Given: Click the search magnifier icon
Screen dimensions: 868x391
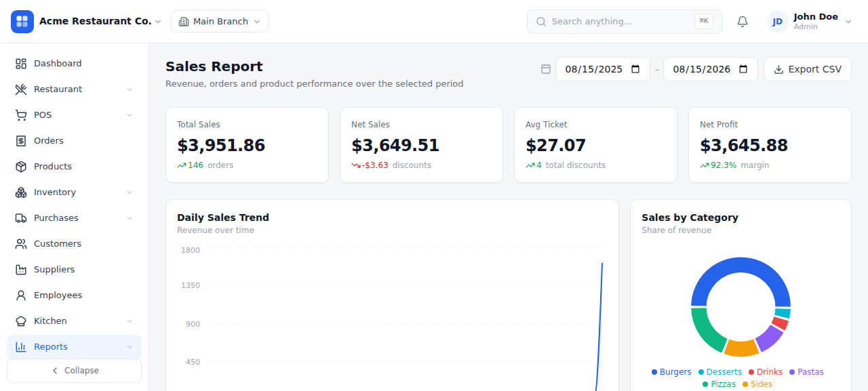Looking at the screenshot, I should point(541,22).
